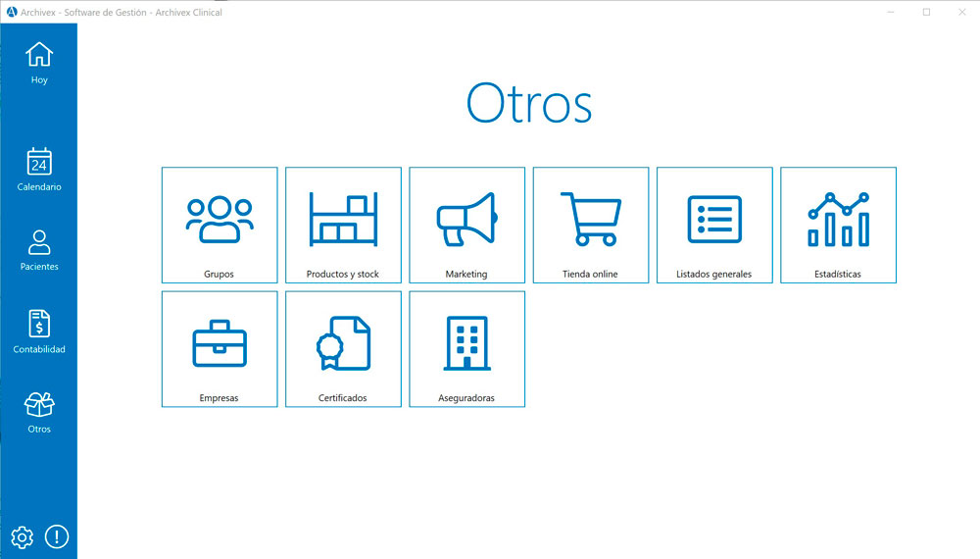
Task: Open the Pacientes section
Action: click(39, 250)
